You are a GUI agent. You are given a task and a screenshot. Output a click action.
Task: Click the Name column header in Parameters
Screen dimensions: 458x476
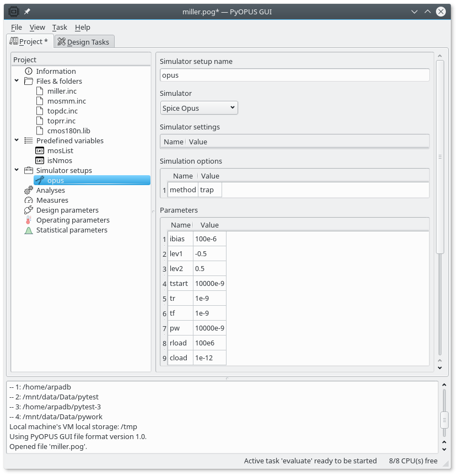click(180, 225)
